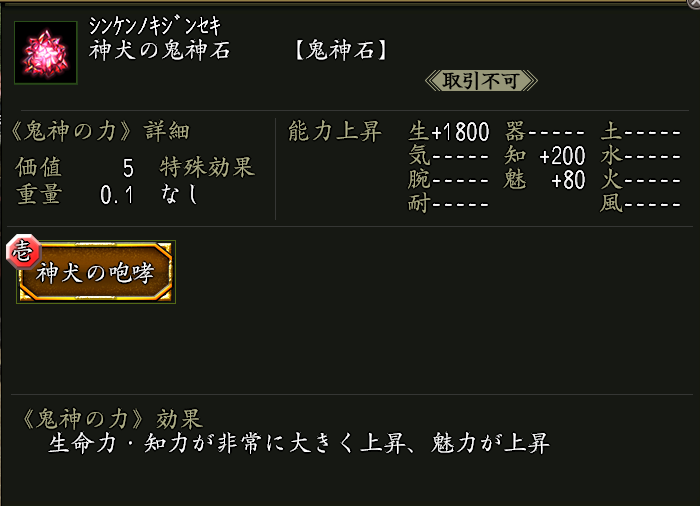The image size is (700, 506).
Task: Click the 《鬼神の力》詳細 section header
Action: [97, 131]
